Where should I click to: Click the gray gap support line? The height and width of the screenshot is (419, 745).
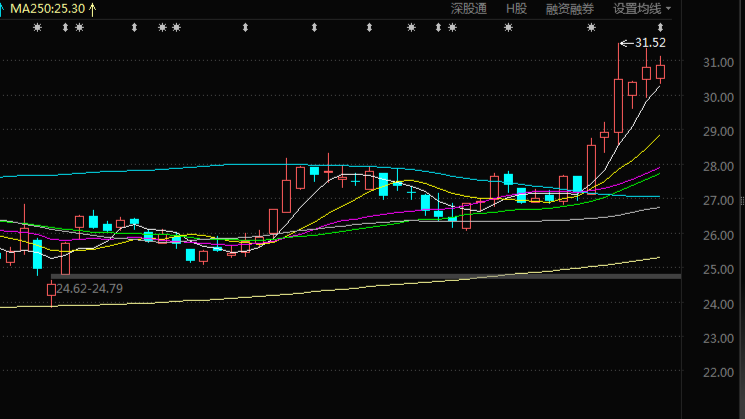pos(366,276)
